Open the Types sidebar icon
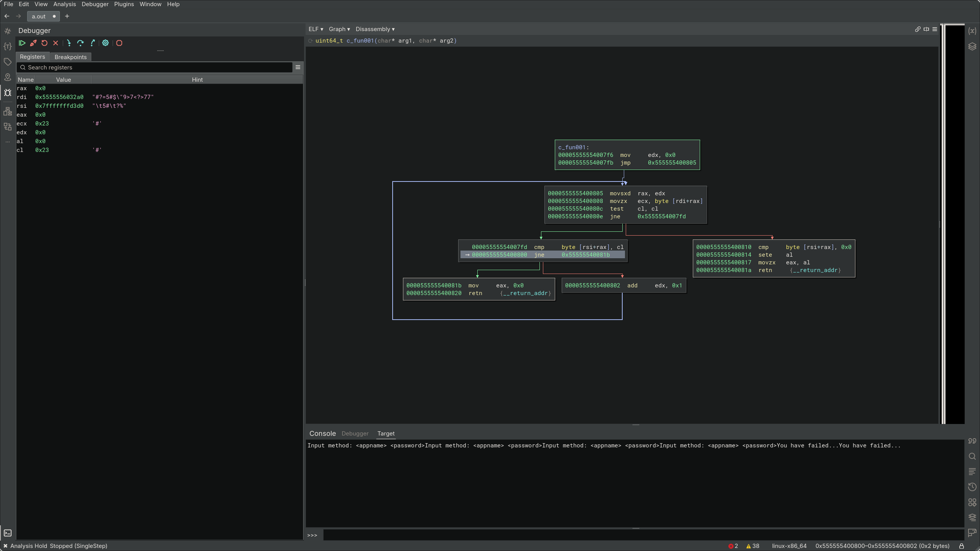The image size is (980, 551). click(x=8, y=46)
